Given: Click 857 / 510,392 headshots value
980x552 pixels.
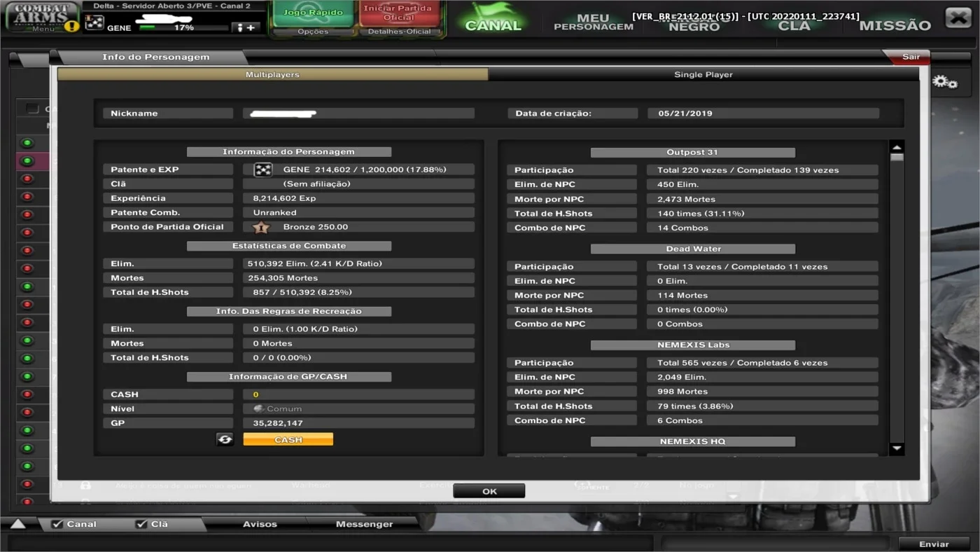Looking at the screenshot, I should pos(358,292).
